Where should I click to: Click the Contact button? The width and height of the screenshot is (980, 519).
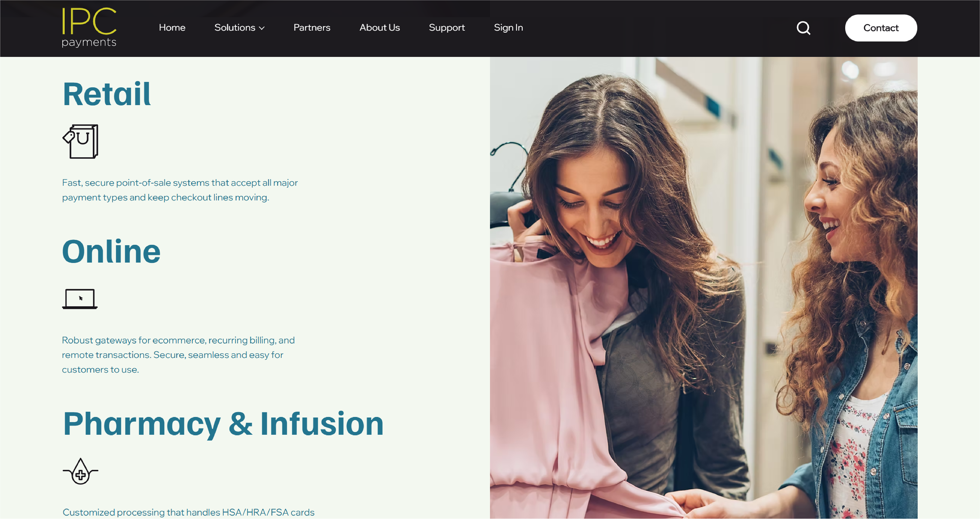881,28
